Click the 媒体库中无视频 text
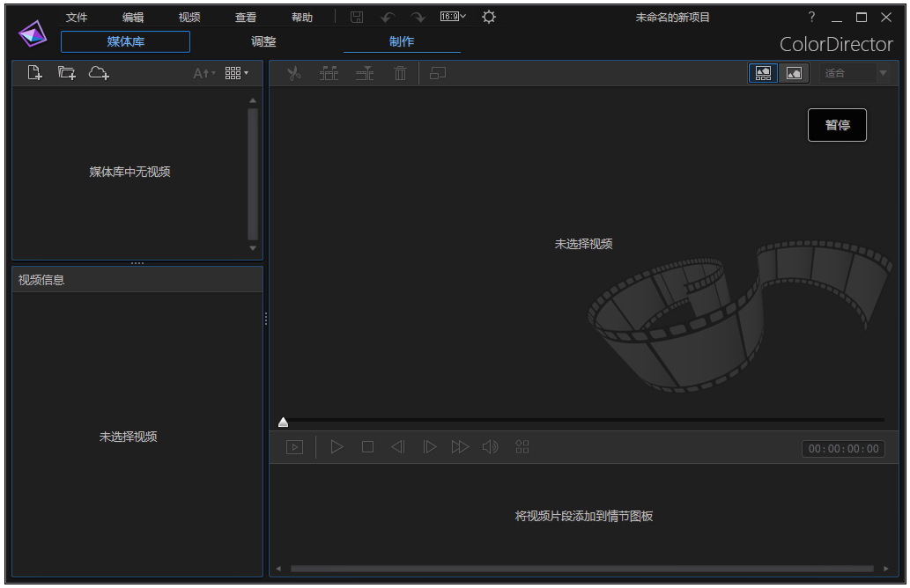Screen dimensions: 910x588 (130, 172)
